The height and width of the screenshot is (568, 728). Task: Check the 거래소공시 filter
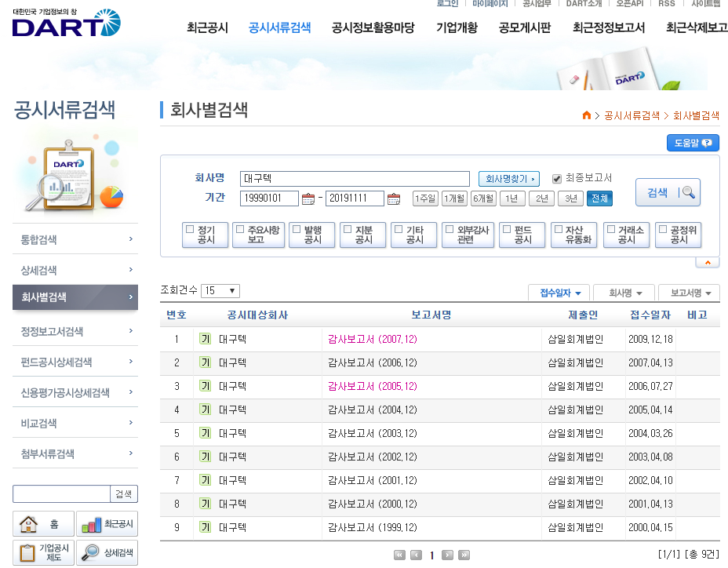coord(611,229)
